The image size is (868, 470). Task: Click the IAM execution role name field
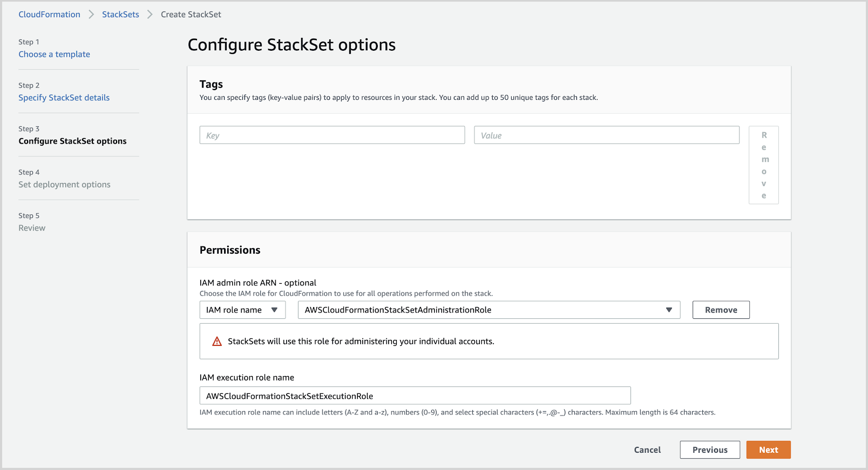coord(415,396)
